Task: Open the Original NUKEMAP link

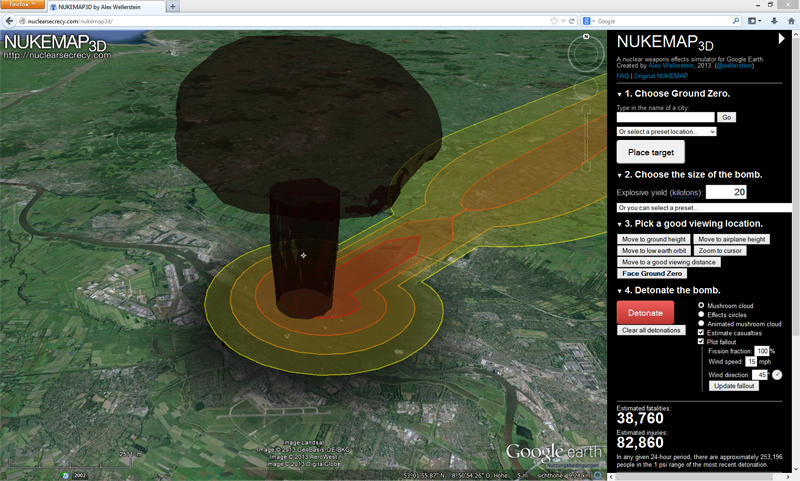Action: (x=661, y=75)
